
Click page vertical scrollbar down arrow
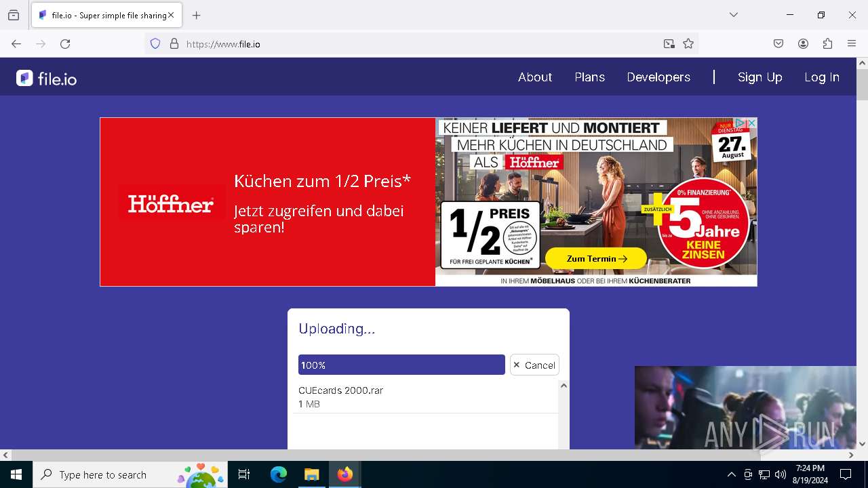pyautogui.click(x=862, y=444)
